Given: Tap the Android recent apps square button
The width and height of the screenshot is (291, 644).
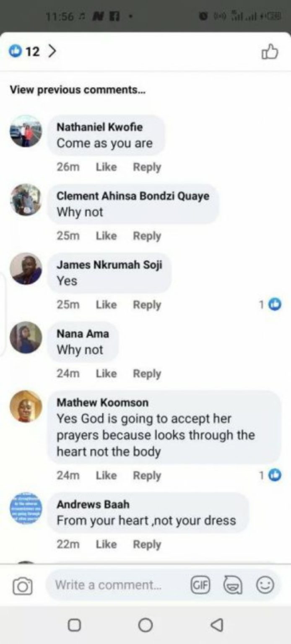Looking at the screenshot, I should pyautogui.click(x=74, y=625).
